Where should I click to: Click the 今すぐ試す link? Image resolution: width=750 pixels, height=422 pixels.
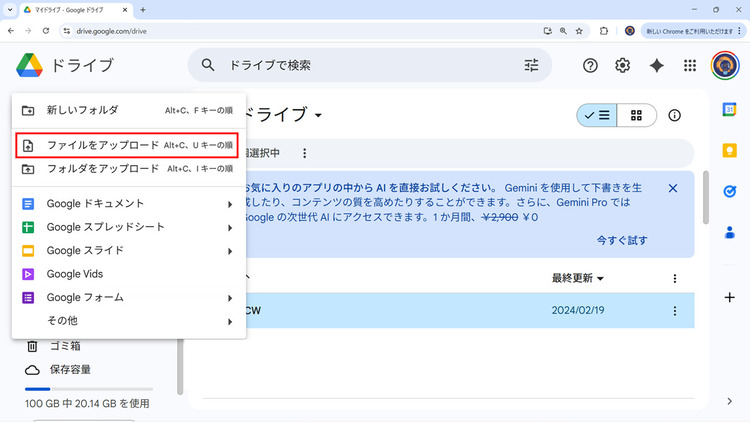[x=622, y=240]
